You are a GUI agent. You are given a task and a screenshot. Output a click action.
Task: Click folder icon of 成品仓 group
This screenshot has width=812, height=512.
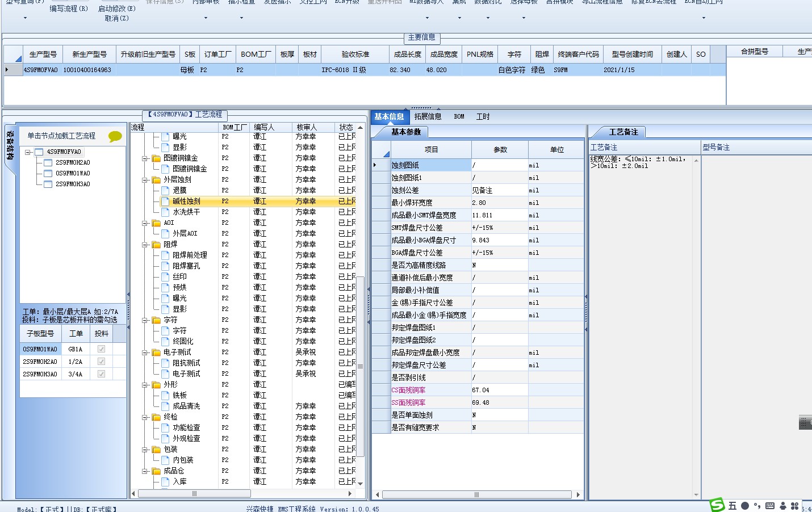[157, 471]
